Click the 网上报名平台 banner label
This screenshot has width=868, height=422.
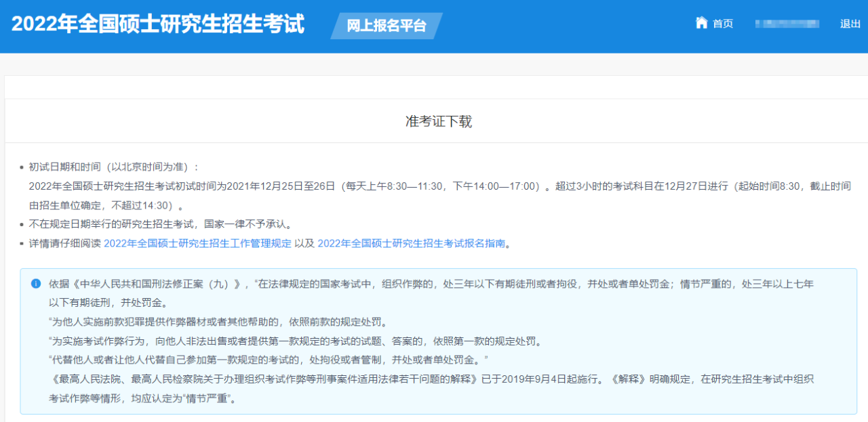click(x=387, y=26)
